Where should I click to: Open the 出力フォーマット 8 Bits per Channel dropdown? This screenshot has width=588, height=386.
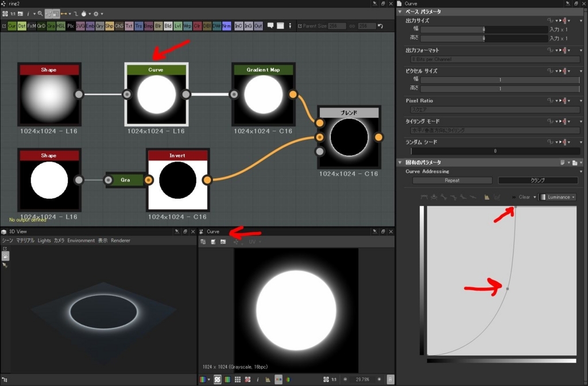[x=495, y=59]
